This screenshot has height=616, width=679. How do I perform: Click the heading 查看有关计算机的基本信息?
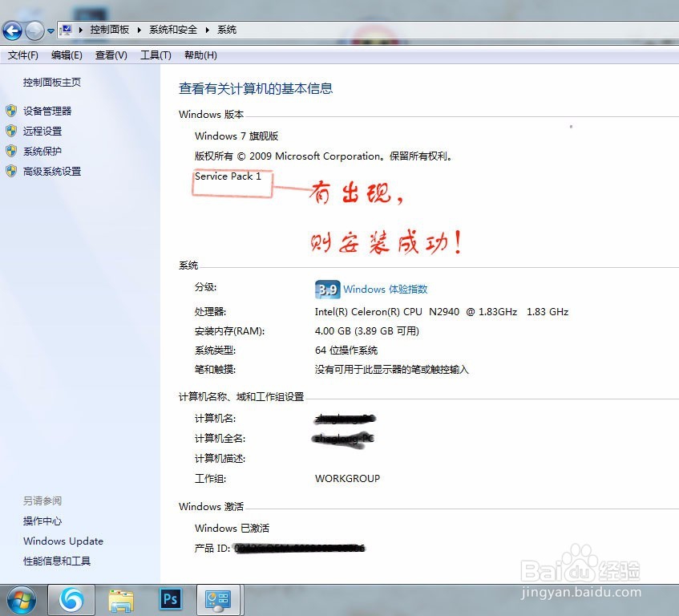tap(256, 89)
